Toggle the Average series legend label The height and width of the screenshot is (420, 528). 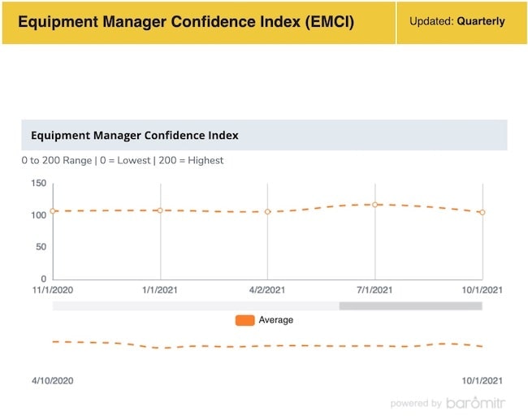click(275, 320)
